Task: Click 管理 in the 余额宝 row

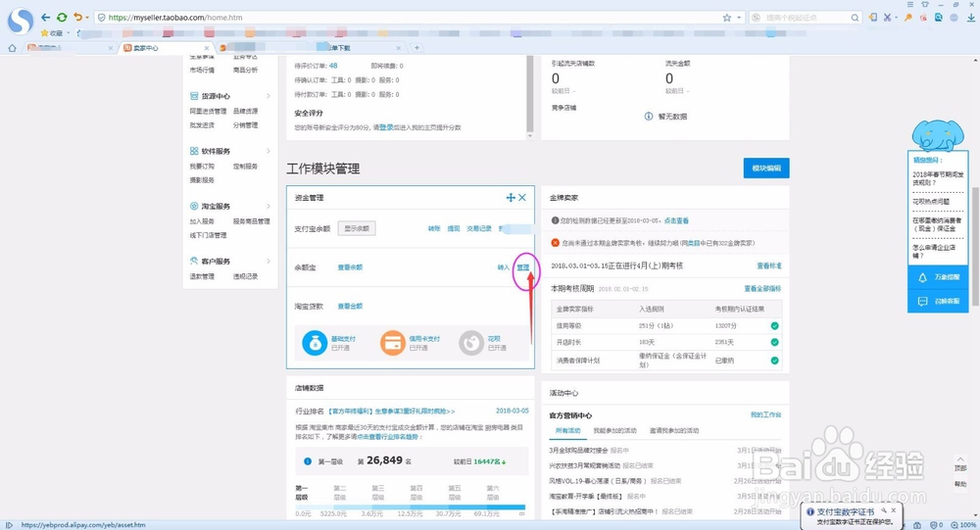Action: (523, 267)
